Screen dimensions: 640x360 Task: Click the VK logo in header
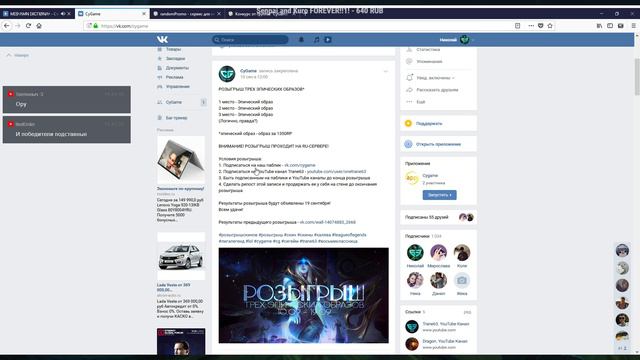tap(162, 40)
